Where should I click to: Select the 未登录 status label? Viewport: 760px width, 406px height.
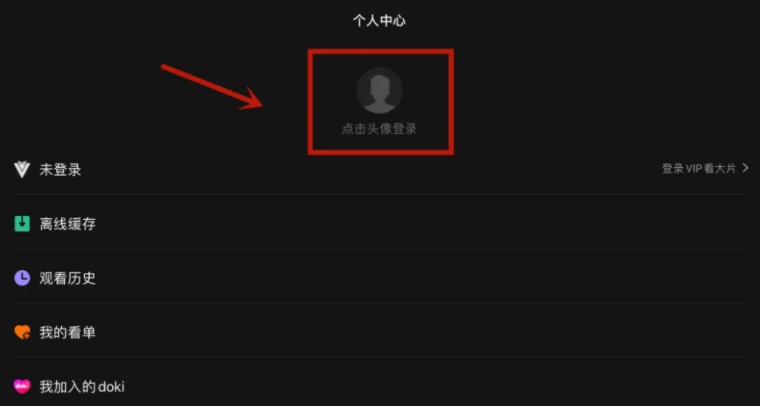(61, 170)
